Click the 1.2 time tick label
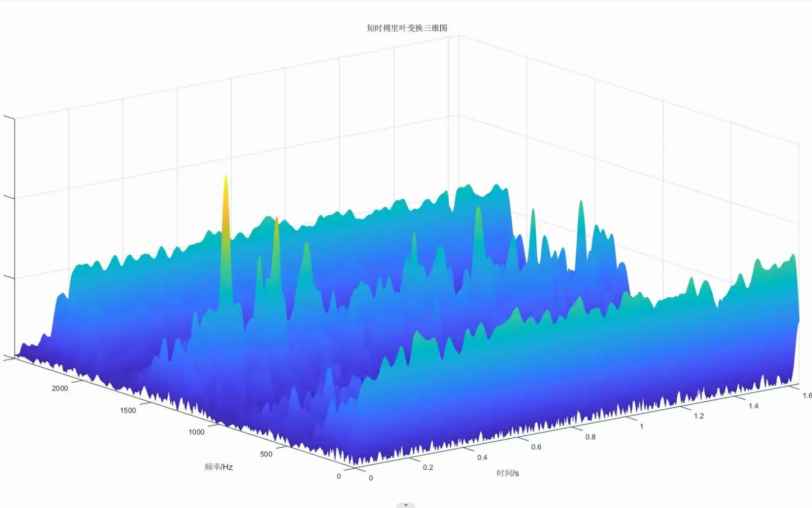812x508 pixels. pos(699,416)
